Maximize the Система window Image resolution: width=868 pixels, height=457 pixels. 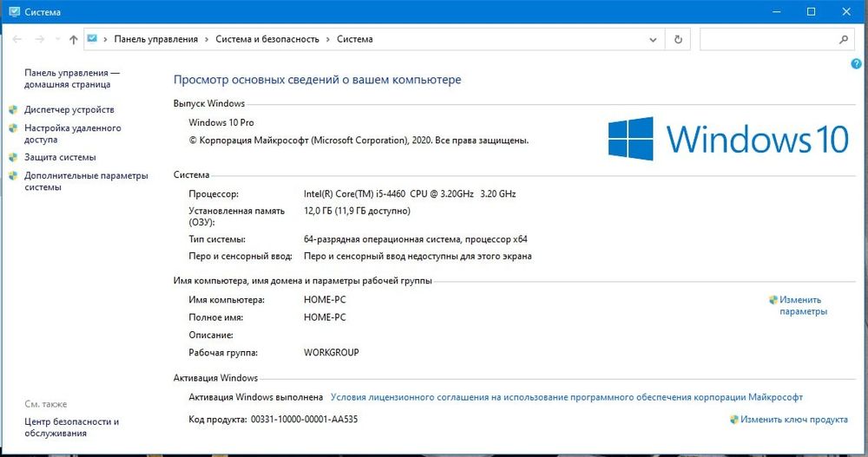[x=811, y=11]
